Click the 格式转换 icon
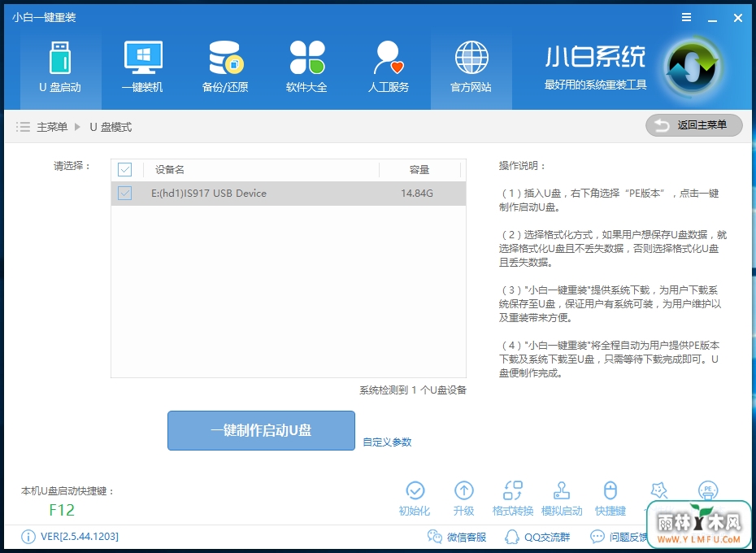The width and height of the screenshot is (756, 553). (x=513, y=490)
